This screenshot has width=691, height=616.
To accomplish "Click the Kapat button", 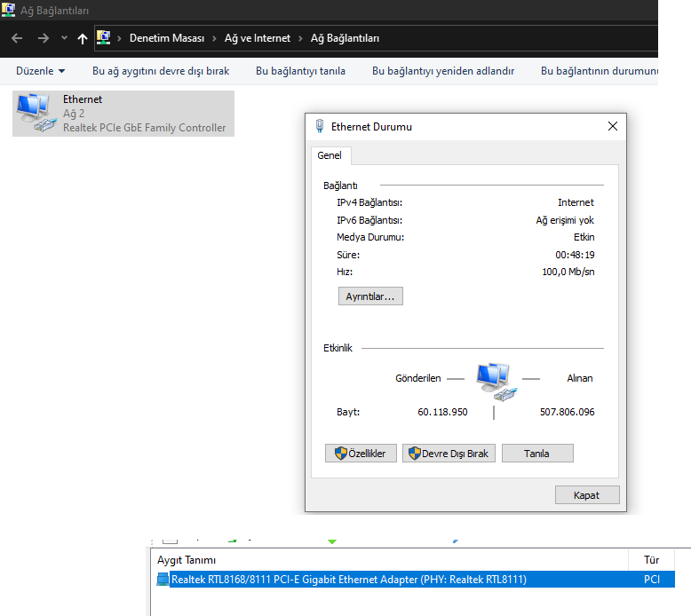I will pos(587,495).
